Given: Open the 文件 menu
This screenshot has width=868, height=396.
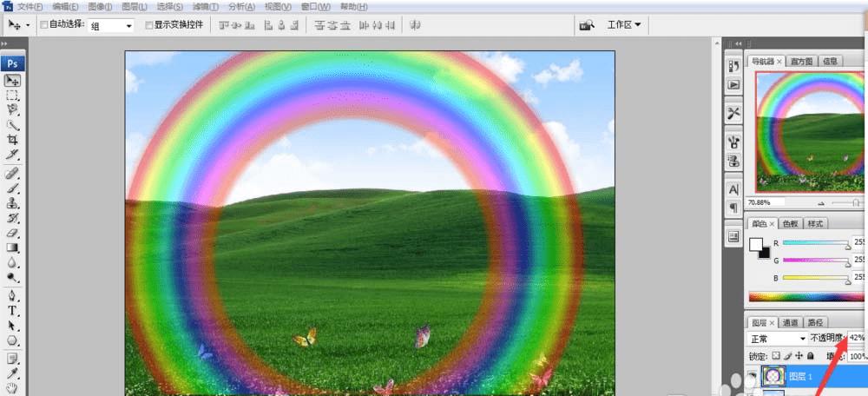Looking at the screenshot, I should [30, 7].
